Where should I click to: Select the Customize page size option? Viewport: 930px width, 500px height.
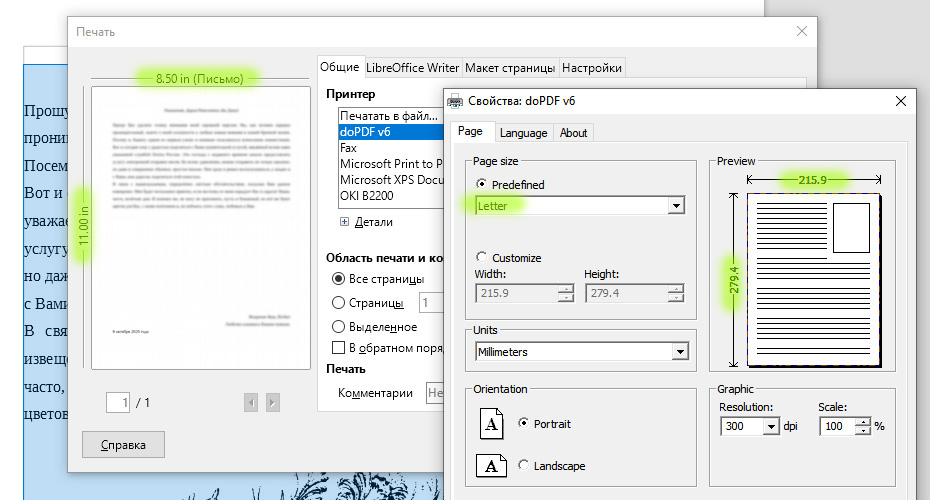(482, 258)
